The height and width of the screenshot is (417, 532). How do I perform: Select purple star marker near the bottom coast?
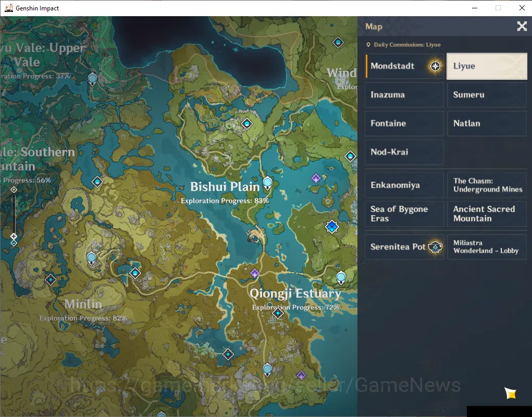point(301,375)
